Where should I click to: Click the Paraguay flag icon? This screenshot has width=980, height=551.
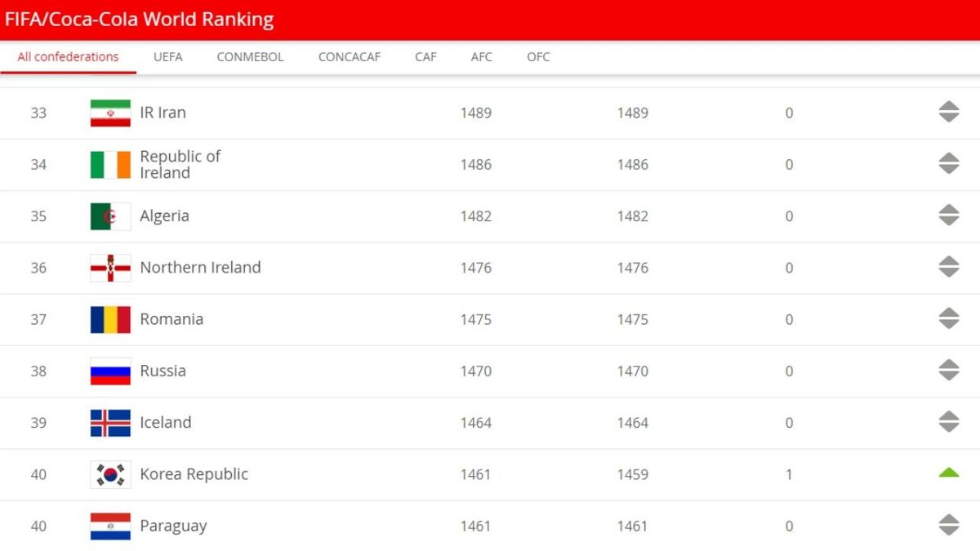point(110,526)
